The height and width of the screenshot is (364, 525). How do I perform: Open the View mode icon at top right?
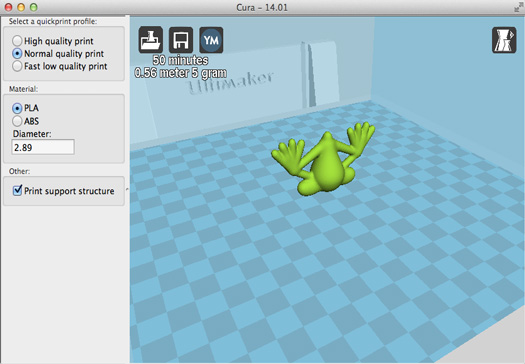click(x=504, y=40)
